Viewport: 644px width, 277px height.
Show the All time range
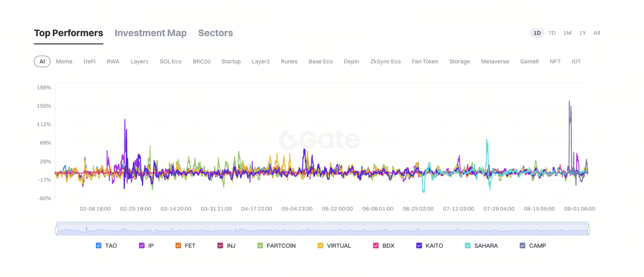pos(597,33)
